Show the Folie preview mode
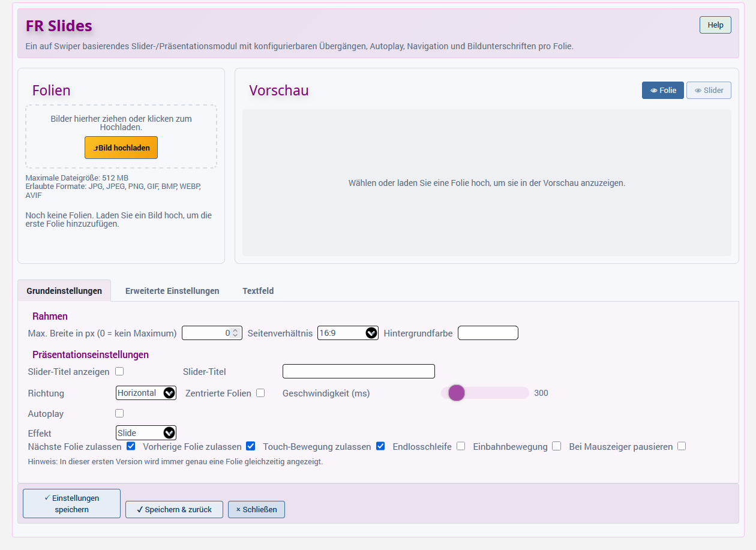The height and width of the screenshot is (550, 756). click(663, 91)
